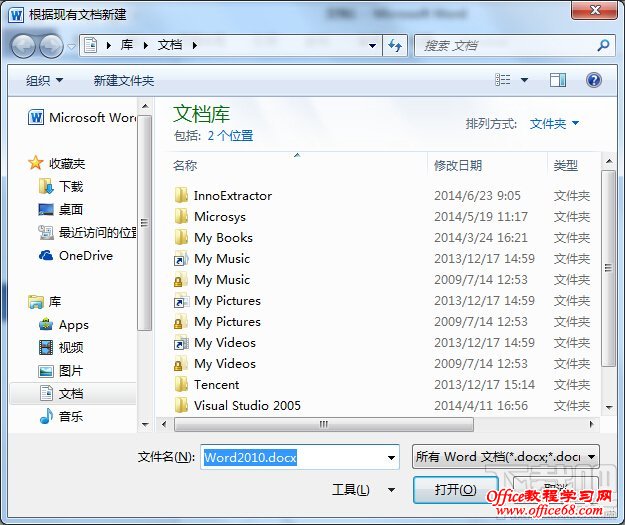Click 新建文件夹 new folder button
The height and width of the screenshot is (525, 625).
pos(124,80)
